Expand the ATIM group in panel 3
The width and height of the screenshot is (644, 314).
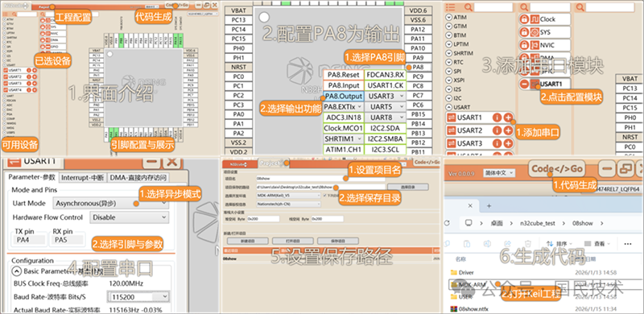(449, 18)
